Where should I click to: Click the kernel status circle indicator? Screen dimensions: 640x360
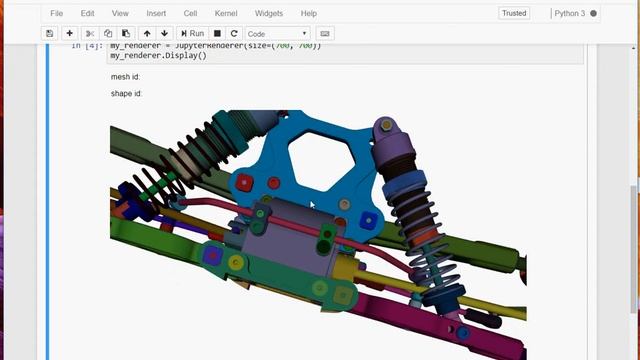[593, 13]
